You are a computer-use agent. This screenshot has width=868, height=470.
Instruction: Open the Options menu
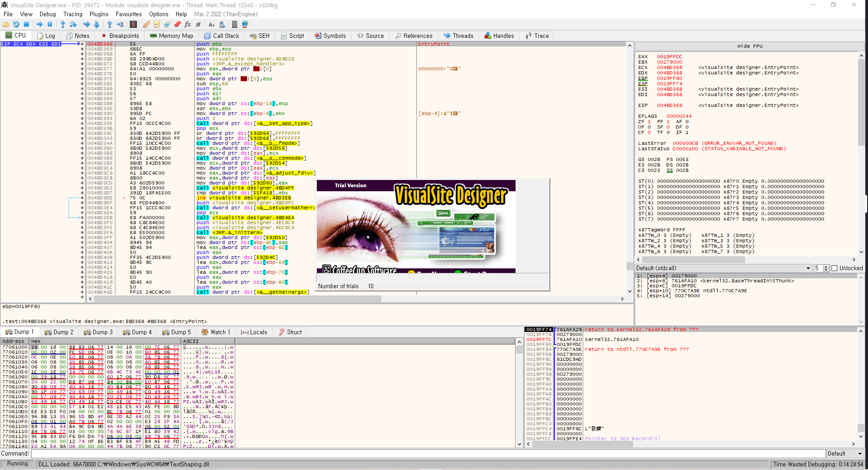[x=159, y=14]
